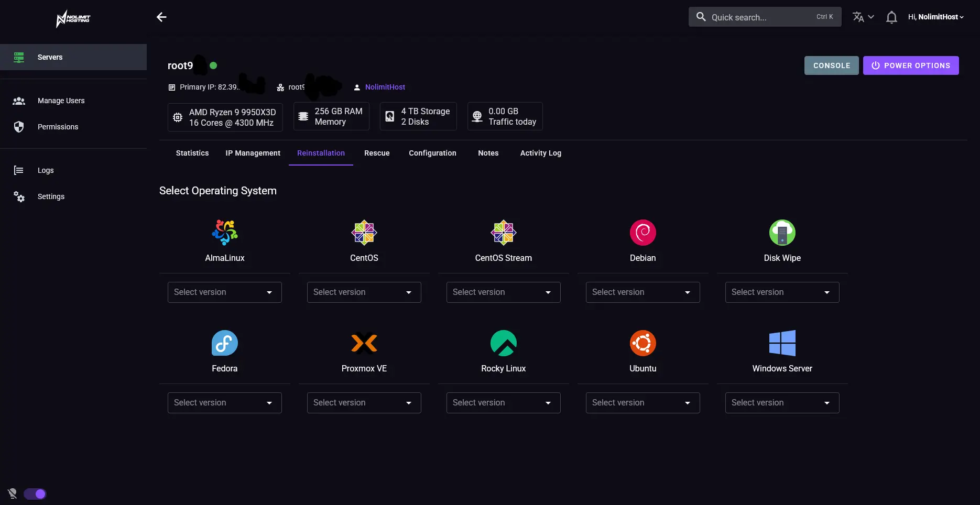
Task: Click the light bulb theme icon
Action: click(13, 493)
